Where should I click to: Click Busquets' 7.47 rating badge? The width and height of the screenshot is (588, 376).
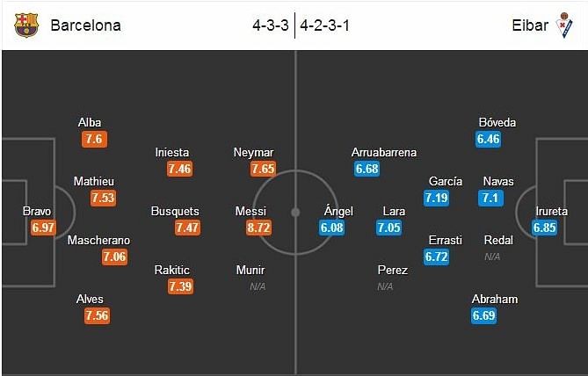coord(187,228)
